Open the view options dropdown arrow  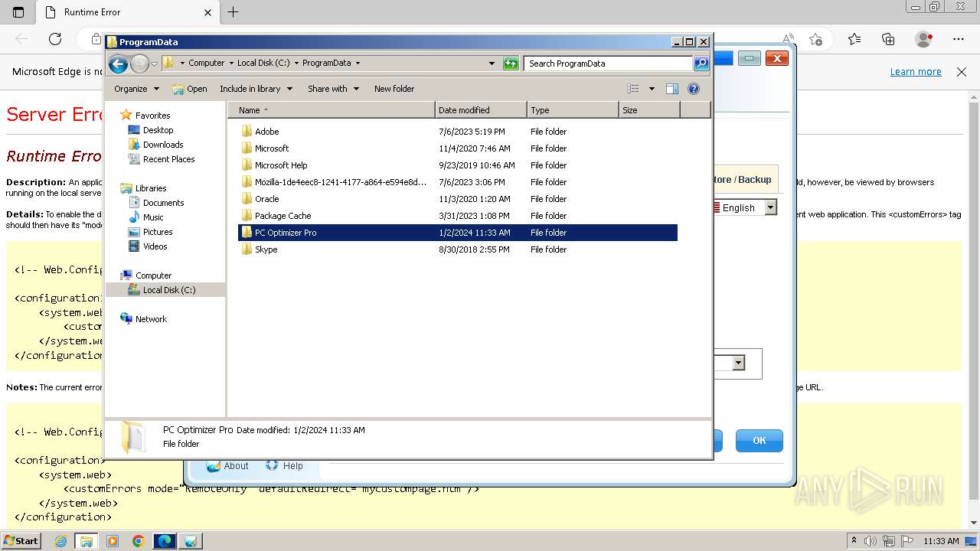click(652, 89)
